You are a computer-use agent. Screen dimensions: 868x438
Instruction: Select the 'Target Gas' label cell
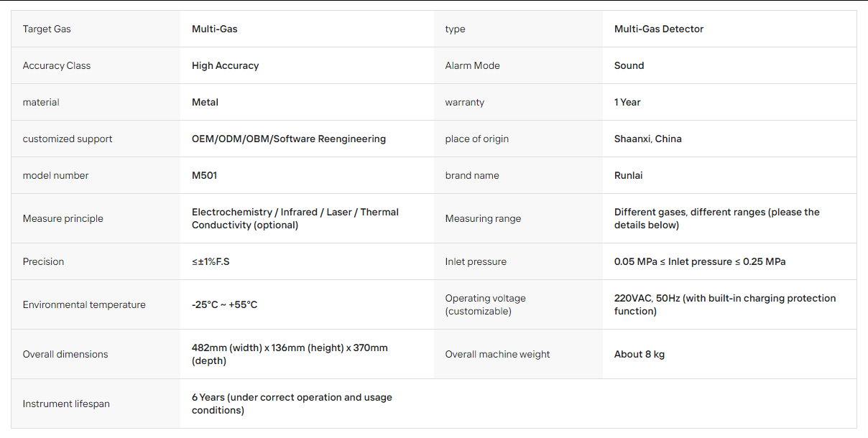[96, 29]
